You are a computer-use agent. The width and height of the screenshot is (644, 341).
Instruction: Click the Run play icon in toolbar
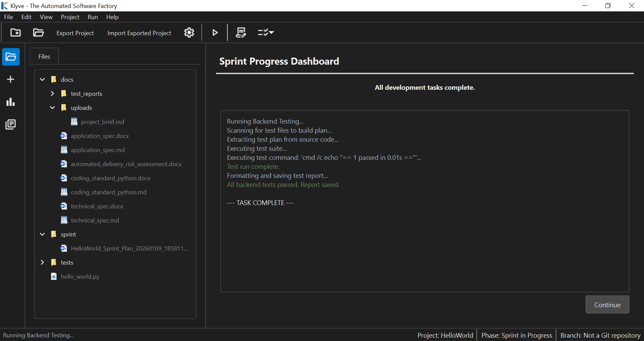click(215, 32)
